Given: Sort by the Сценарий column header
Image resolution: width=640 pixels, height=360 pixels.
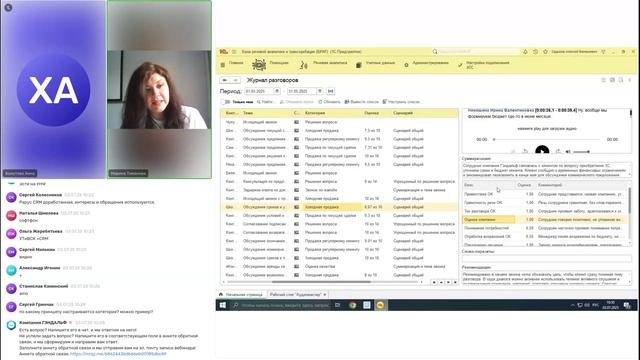Looking at the screenshot, I should point(424,113).
